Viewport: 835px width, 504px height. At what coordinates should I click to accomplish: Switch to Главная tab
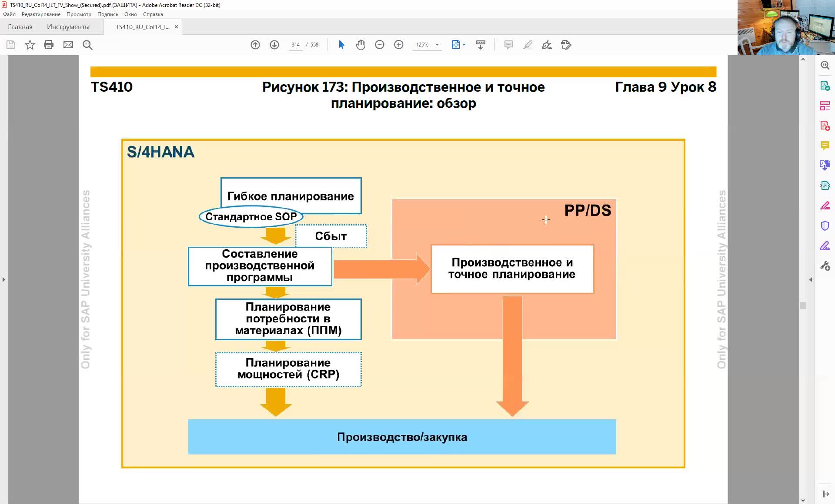20,27
